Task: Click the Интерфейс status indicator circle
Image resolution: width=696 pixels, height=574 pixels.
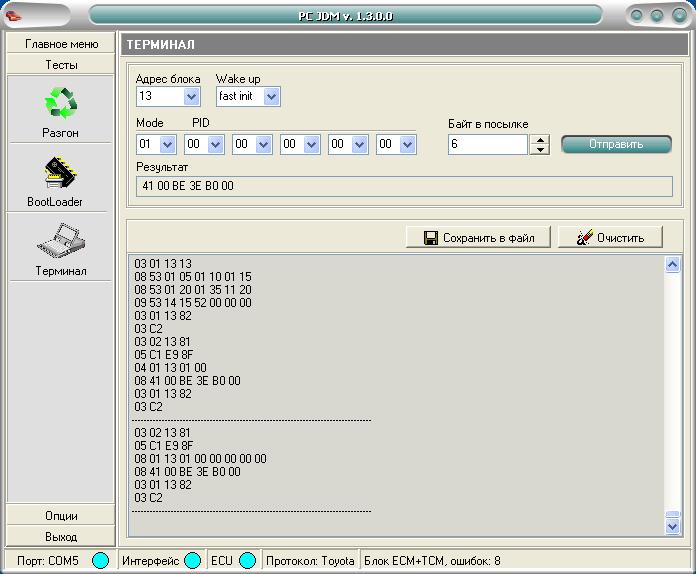Action: point(192,561)
